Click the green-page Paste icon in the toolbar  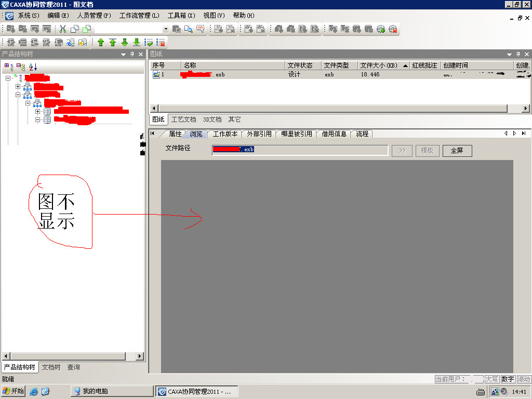(x=87, y=29)
